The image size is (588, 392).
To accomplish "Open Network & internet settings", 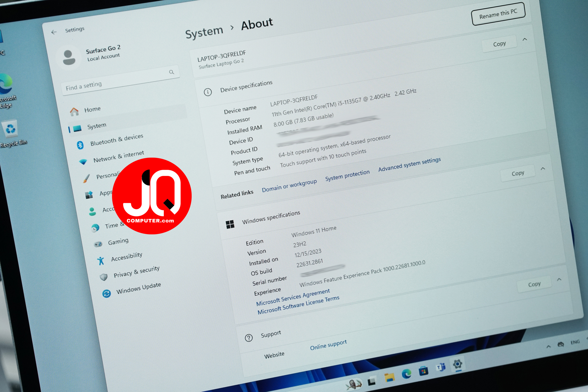I will point(118,156).
